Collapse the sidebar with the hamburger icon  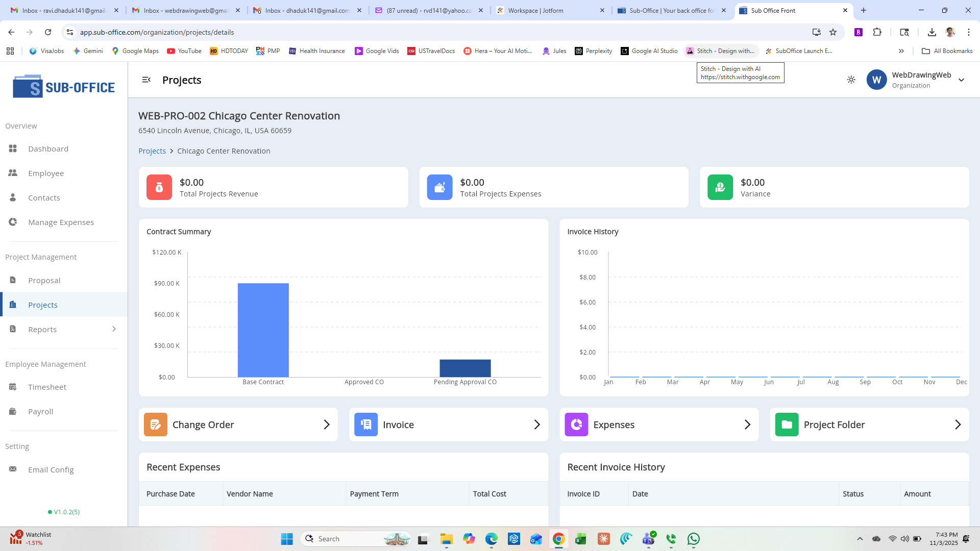click(146, 80)
